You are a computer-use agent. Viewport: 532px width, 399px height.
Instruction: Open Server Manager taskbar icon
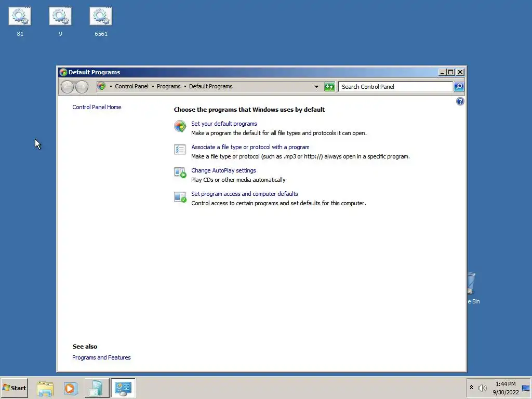tap(97, 388)
